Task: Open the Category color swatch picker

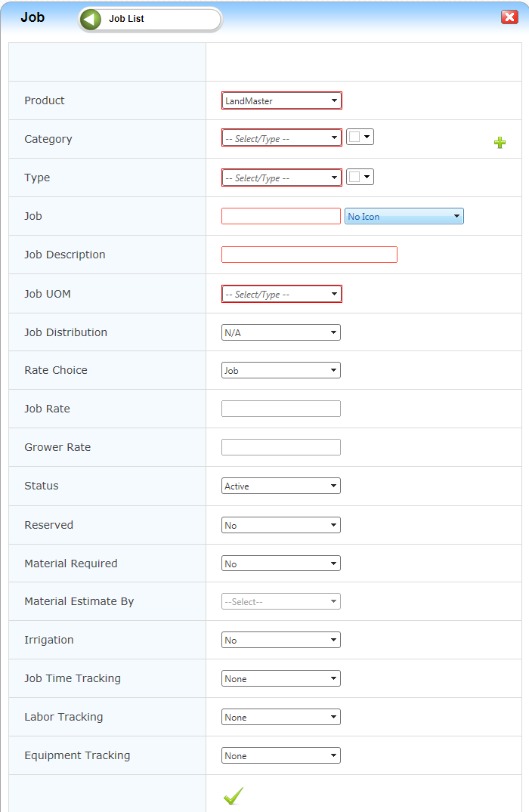Action: coord(360,137)
